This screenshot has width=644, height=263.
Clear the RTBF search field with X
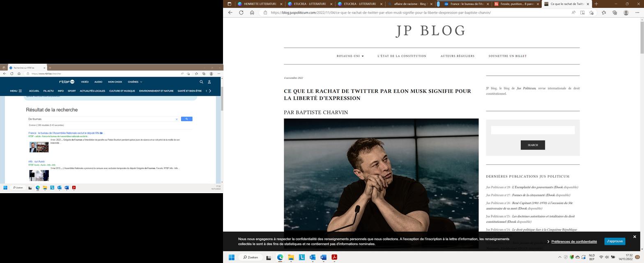[x=177, y=119]
